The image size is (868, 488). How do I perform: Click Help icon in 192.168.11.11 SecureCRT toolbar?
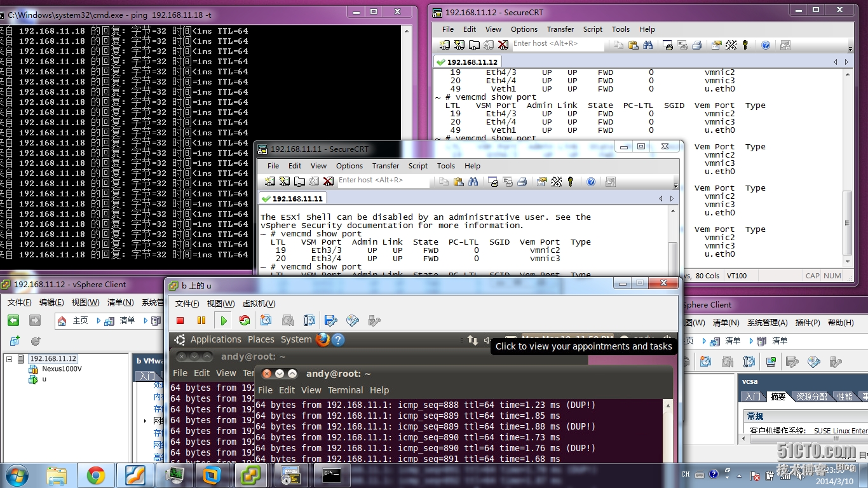point(591,182)
